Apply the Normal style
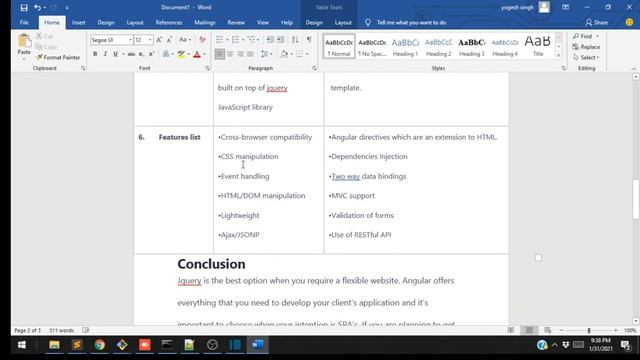 pyautogui.click(x=339, y=47)
